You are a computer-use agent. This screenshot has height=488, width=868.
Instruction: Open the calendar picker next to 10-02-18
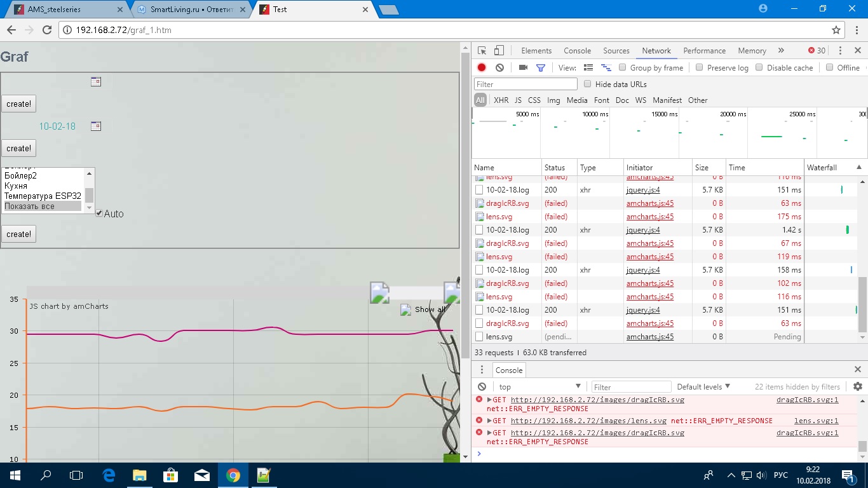point(96,126)
